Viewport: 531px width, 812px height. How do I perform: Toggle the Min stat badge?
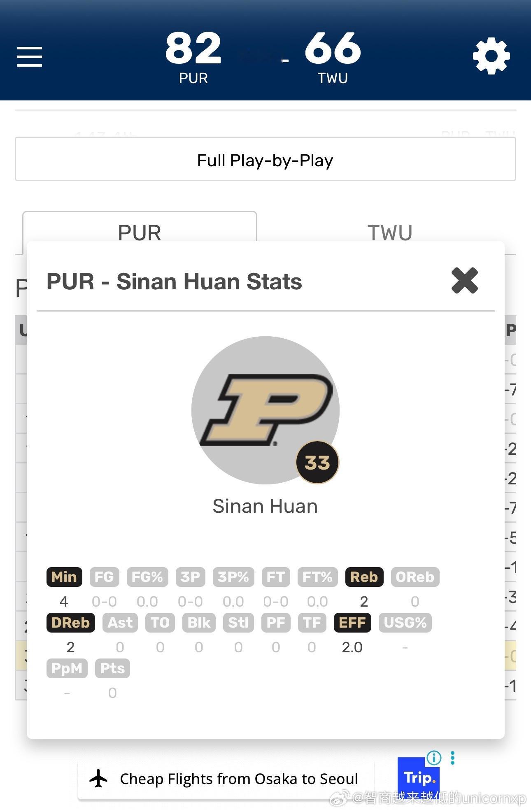click(x=64, y=577)
